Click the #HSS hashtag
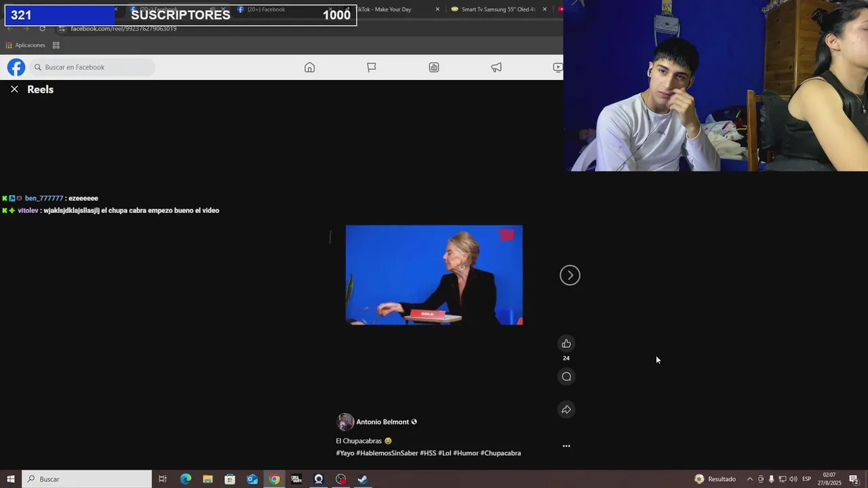868x488 pixels. tap(428, 453)
